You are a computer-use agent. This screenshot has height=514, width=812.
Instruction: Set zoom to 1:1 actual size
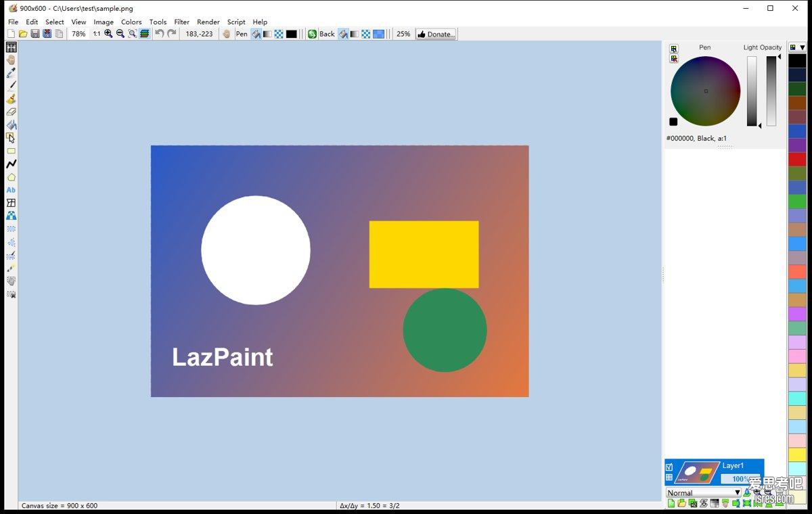97,34
